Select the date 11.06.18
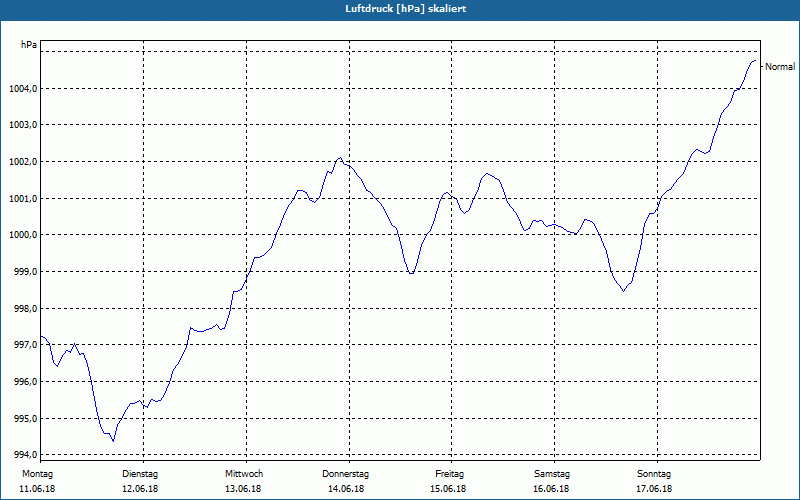Image resolution: width=800 pixels, height=500 pixels. [37, 489]
